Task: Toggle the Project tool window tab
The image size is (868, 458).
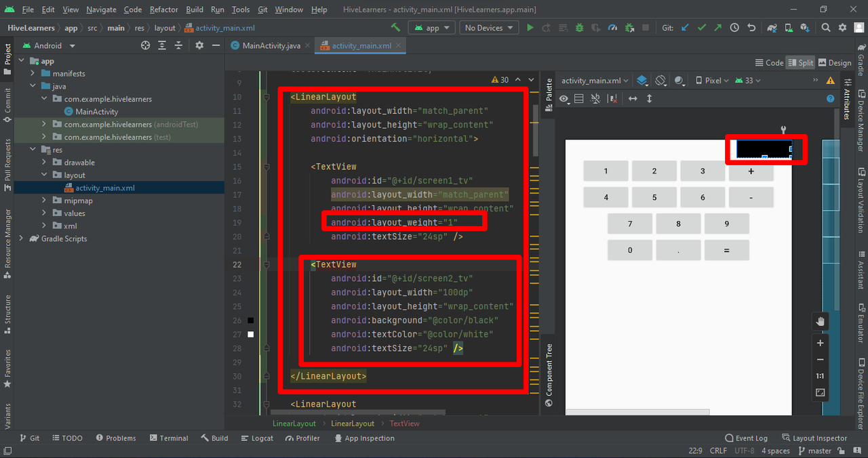Action: coord(7,58)
